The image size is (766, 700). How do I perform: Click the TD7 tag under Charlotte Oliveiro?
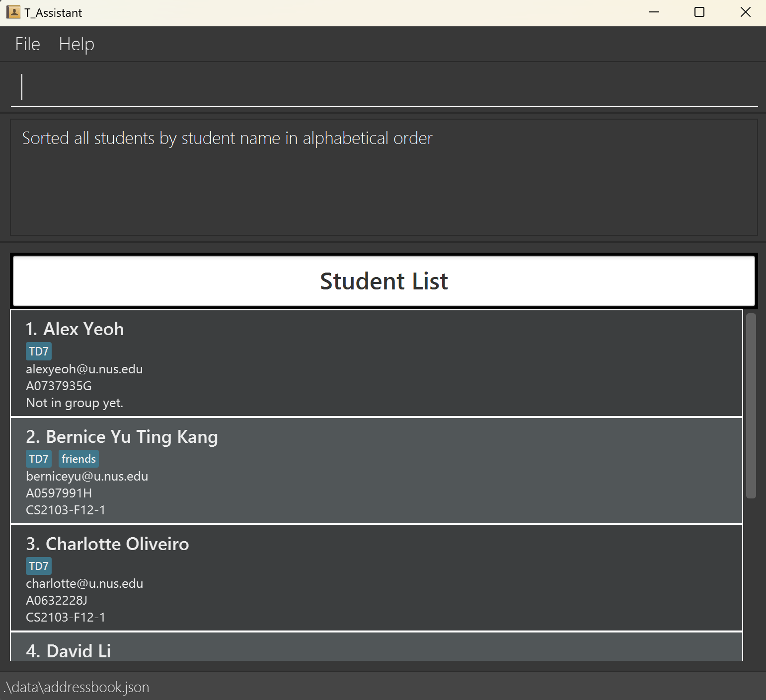click(x=39, y=566)
